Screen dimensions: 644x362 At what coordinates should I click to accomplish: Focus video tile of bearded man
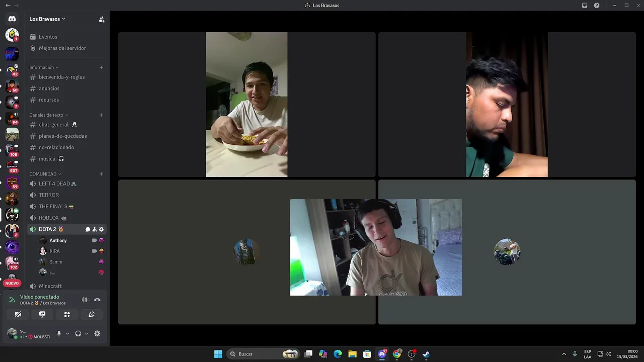(x=507, y=105)
